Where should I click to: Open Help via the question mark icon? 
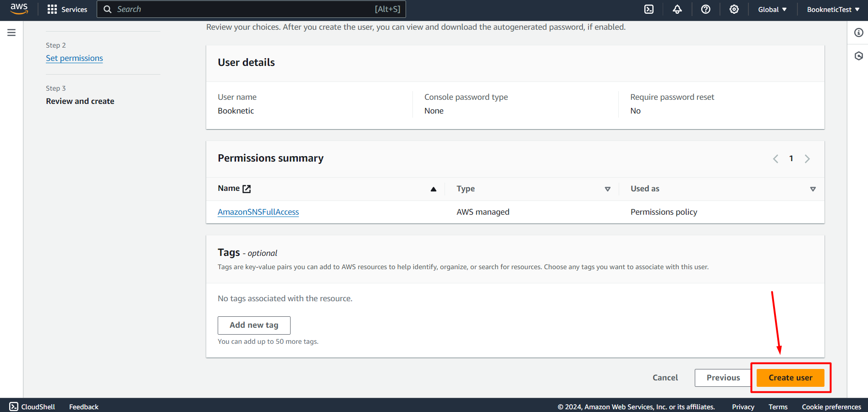(x=705, y=9)
